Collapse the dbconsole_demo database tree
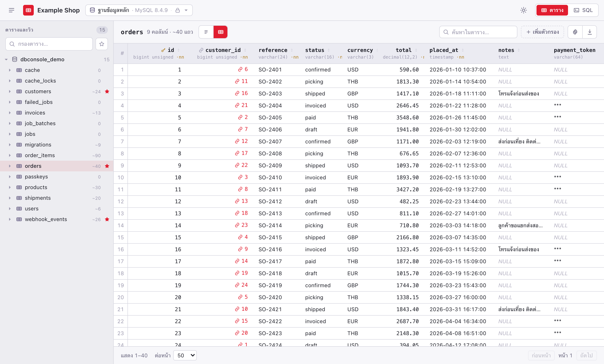This screenshot has height=364, width=604. point(6,59)
